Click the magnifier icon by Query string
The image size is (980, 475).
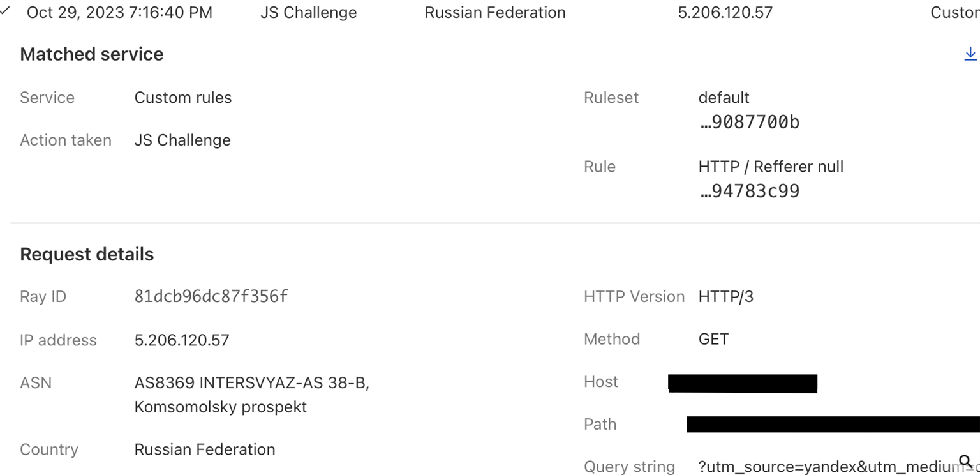965,461
